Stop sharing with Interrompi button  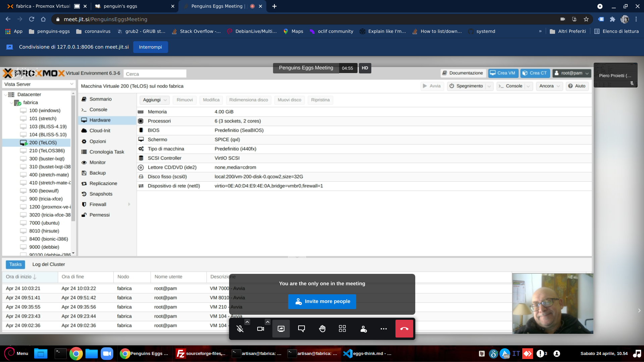[x=150, y=47]
